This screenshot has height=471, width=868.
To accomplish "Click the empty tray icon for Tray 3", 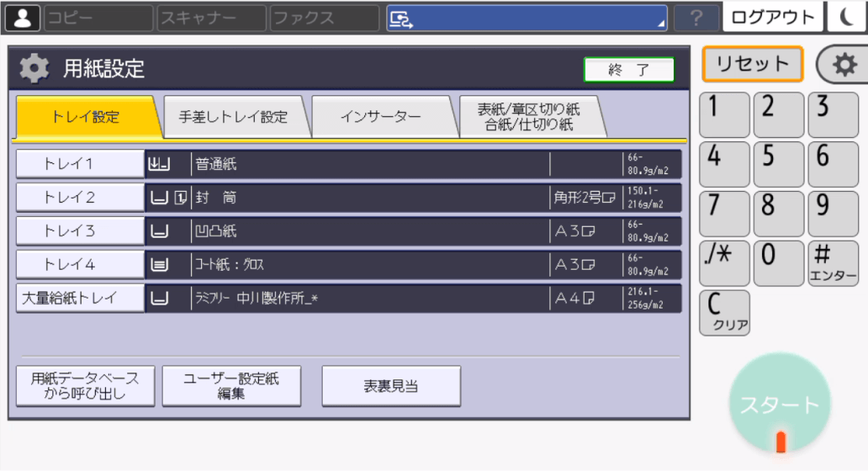I will (159, 231).
